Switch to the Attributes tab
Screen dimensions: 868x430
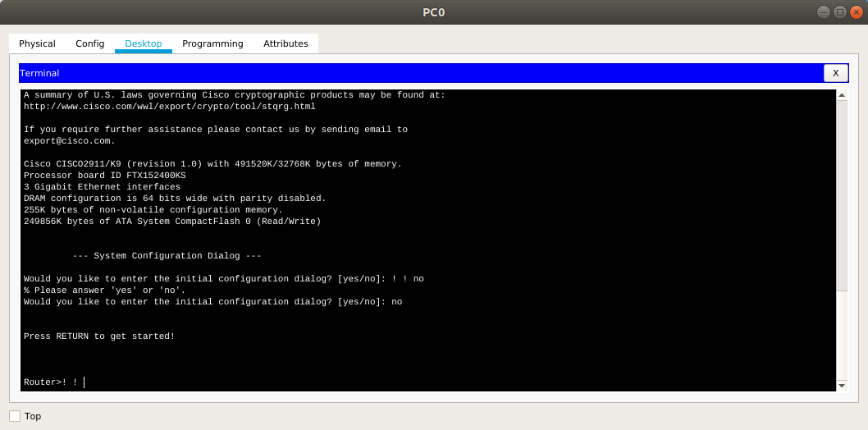click(286, 43)
